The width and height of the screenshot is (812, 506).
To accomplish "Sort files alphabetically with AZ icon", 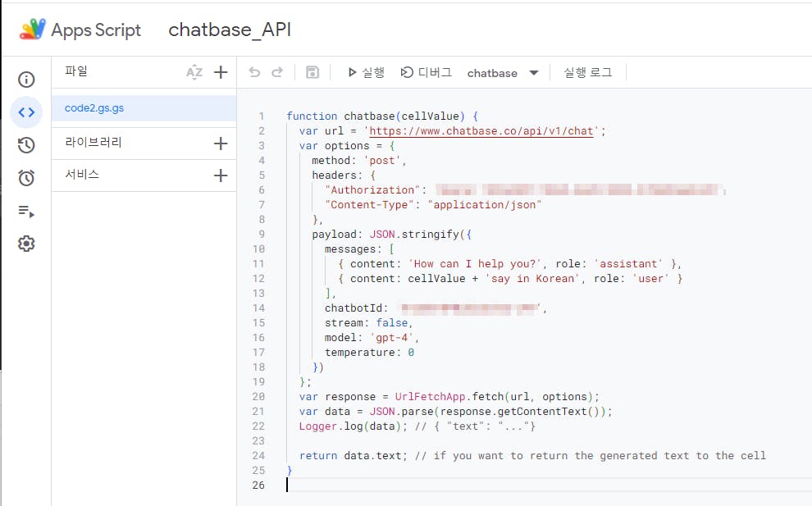I will [194, 72].
